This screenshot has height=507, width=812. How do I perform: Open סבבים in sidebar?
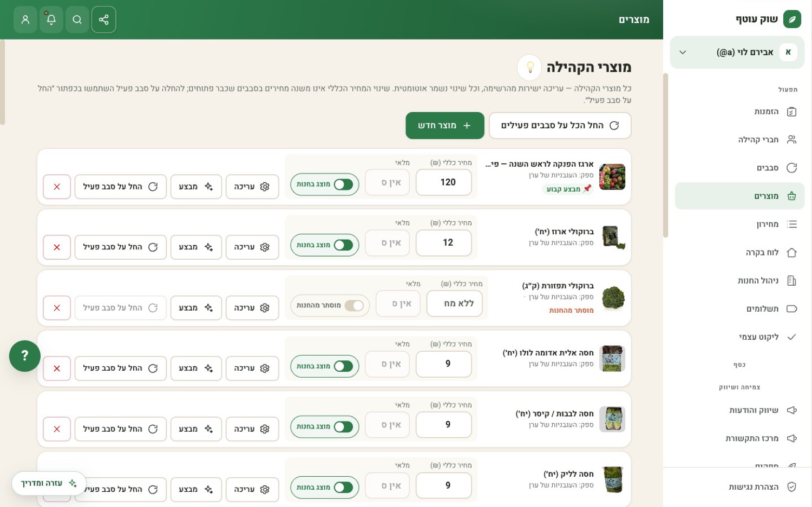(x=739, y=168)
